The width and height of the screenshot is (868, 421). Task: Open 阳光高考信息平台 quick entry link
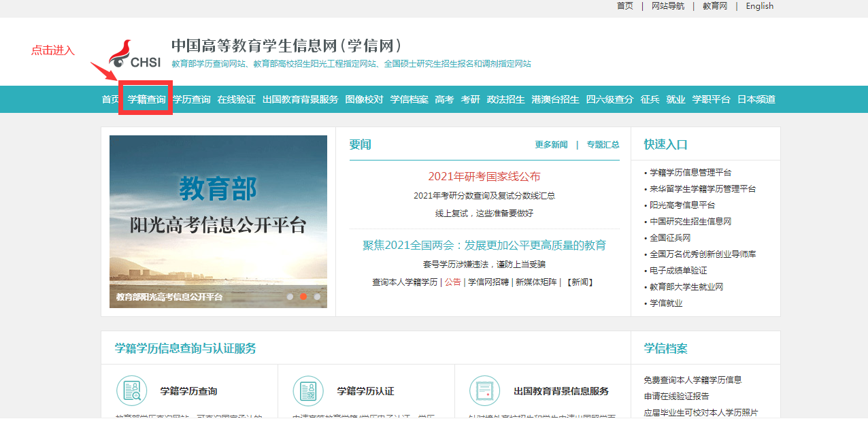coord(682,205)
